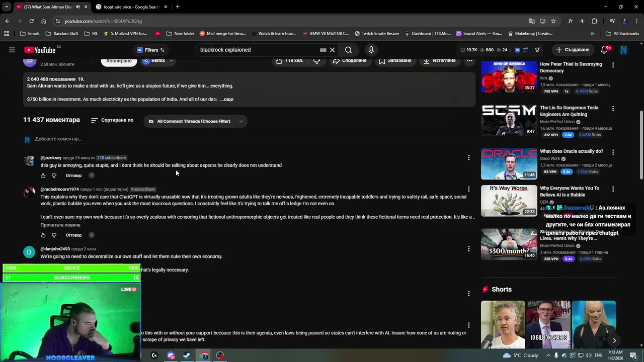Download the video with Изтегляне
Image resolution: width=644 pixels, height=362 pixels.
coord(440,61)
